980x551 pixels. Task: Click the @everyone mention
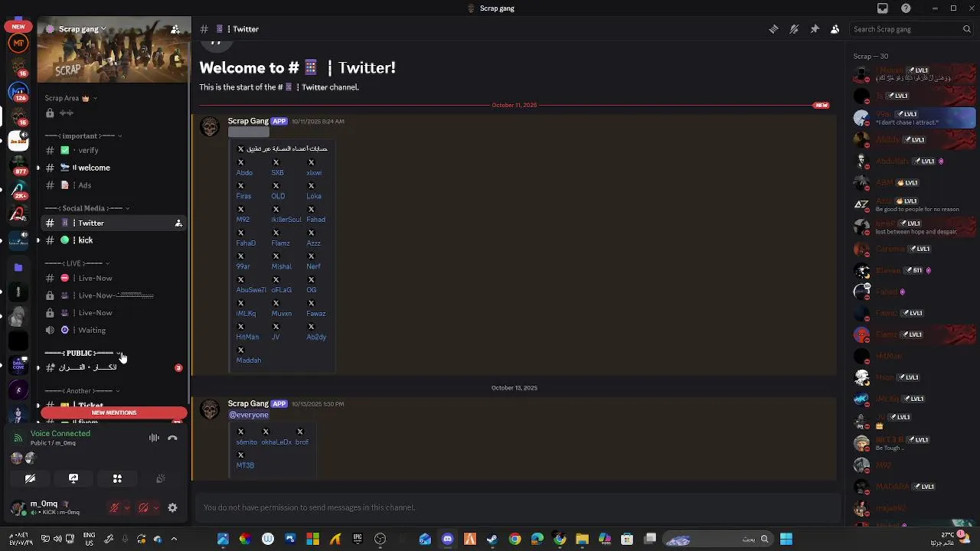click(249, 415)
